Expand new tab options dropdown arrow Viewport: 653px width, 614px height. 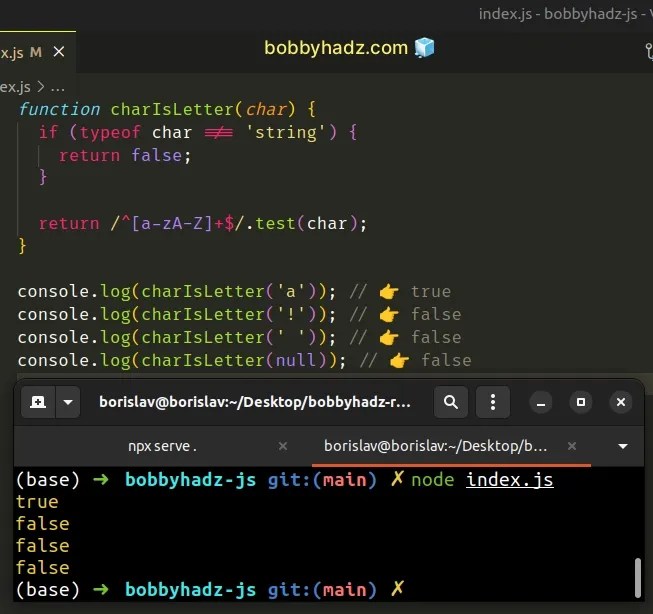point(68,402)
